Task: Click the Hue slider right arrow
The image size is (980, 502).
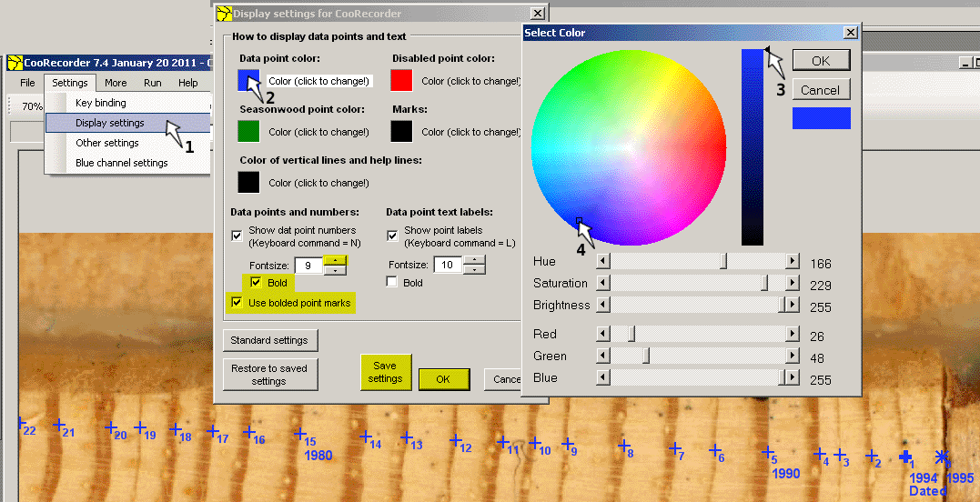Action: 793,261
